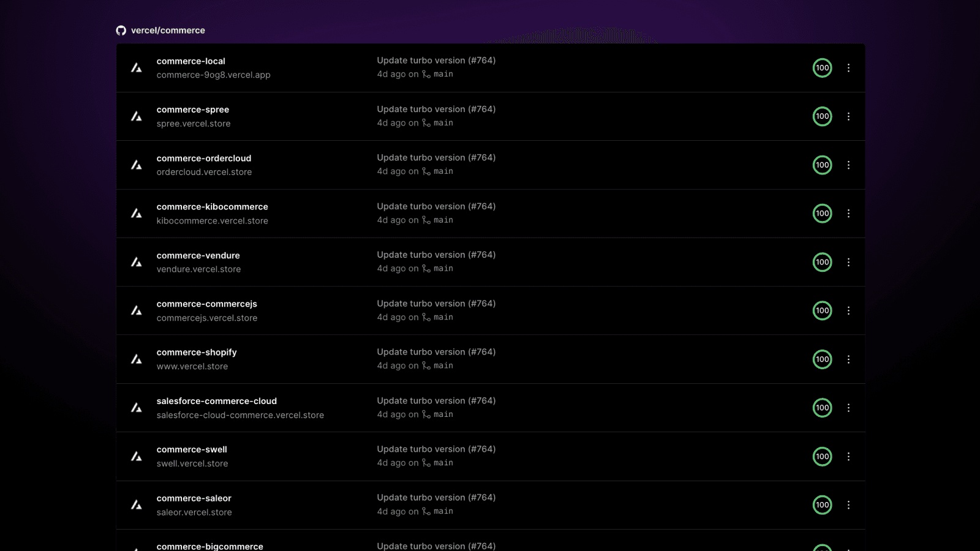Open the commit Update turbo version for commerce-shopify
Screen dimensions: 980x551
coord(435,351)
